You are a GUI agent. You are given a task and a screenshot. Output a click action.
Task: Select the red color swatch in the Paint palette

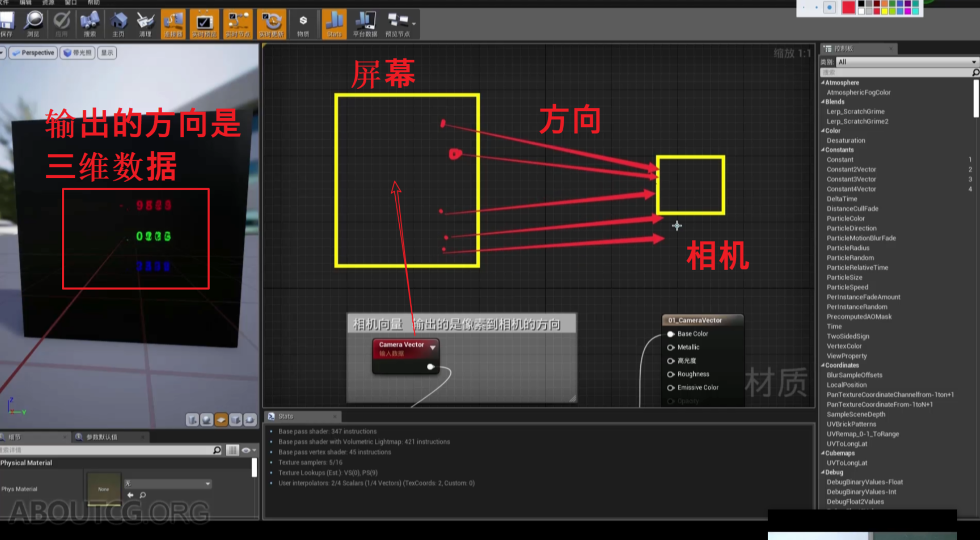848,9
